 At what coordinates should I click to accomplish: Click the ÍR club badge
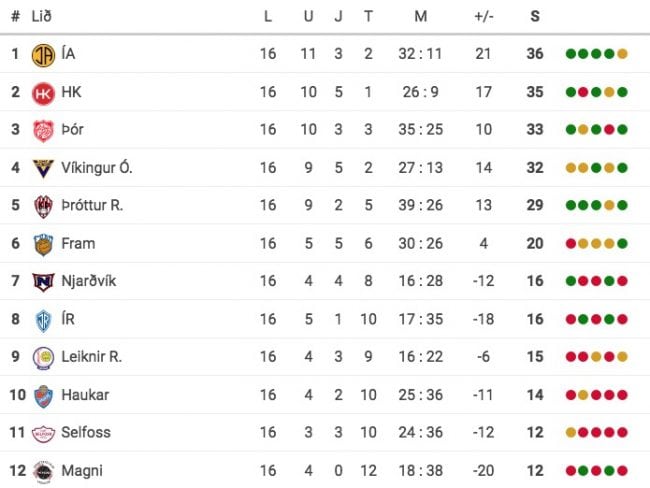point(43,320)
